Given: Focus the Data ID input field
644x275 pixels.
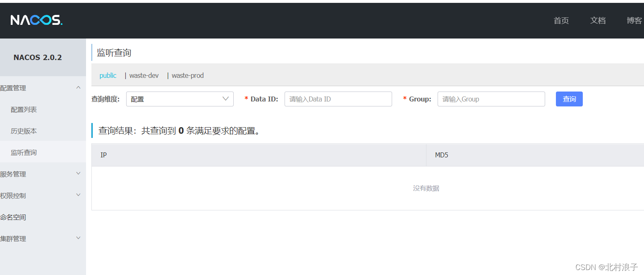Looking at the screenshot, I should (338, 99).
